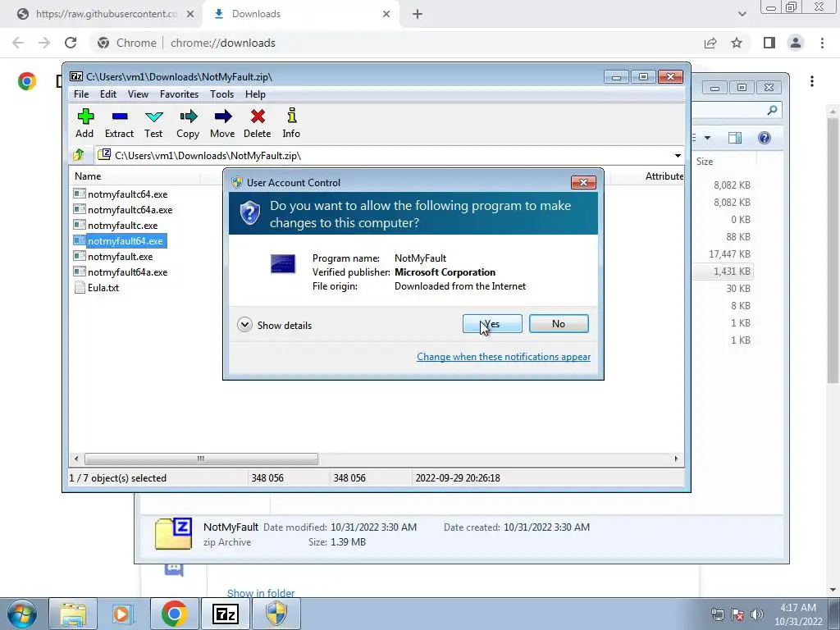Open the Chrome three-dot menu
Viewport: 840px width, 630px height.
point(822,43)
